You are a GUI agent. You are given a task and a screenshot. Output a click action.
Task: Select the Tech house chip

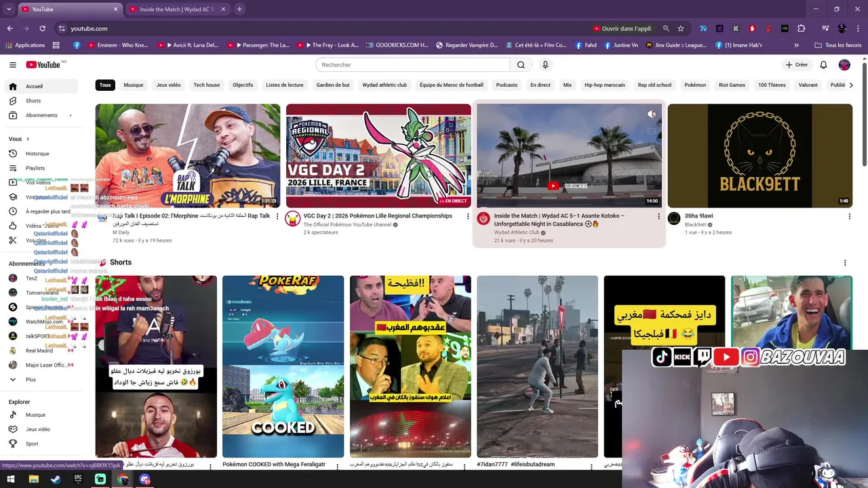pos(207,85)
